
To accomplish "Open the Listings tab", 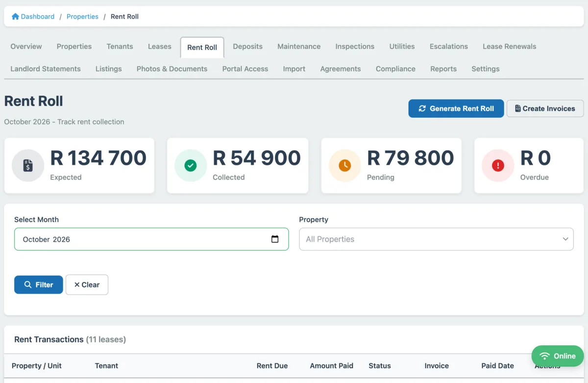I will 108,69.
